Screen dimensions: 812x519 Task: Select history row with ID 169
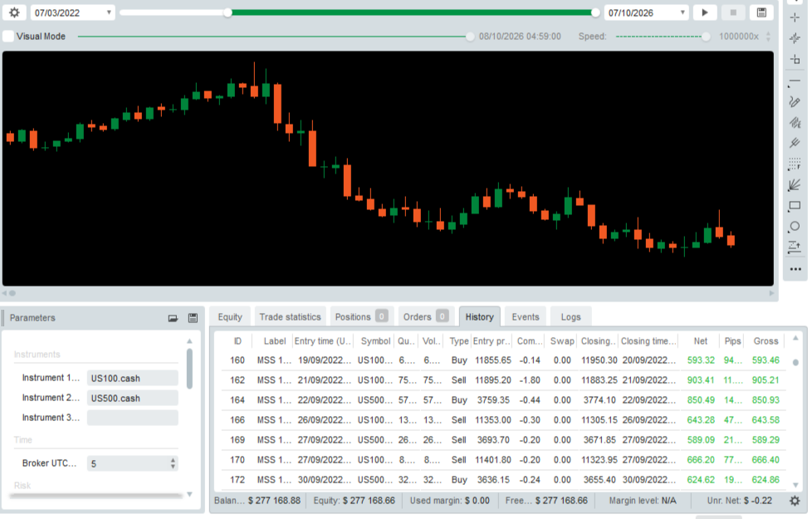pyautogui.click(x=503, y=440)
